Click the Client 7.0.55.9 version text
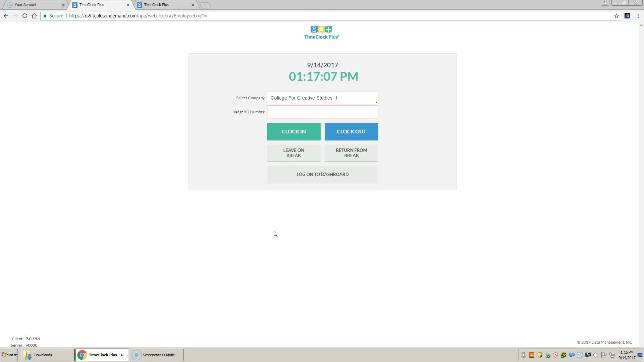 [26, 339]
